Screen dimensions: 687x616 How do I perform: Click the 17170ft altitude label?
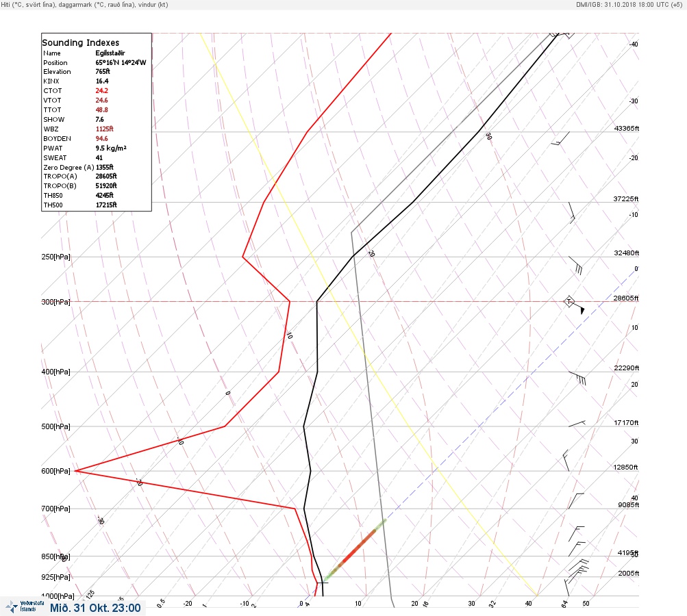[x=626, y=422]
